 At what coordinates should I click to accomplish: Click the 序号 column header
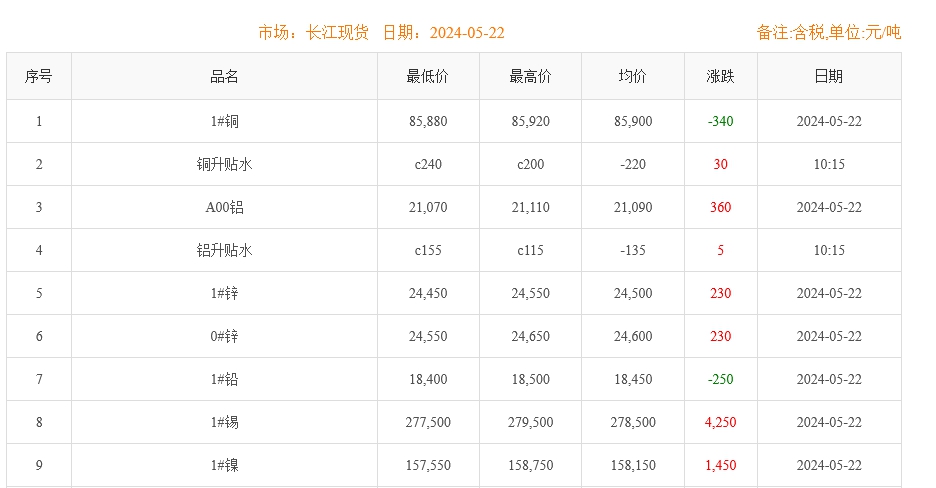[39, 77]
